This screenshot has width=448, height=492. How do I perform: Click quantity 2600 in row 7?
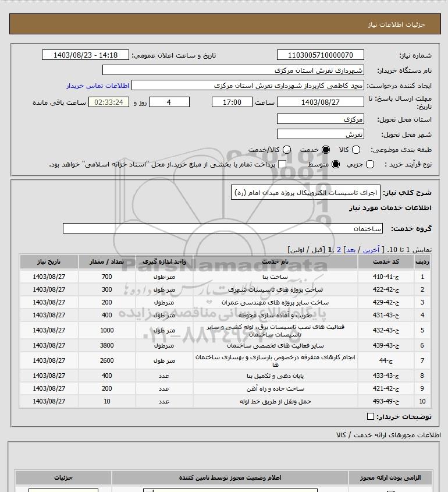pyautogui.click(x=107, y=360)
